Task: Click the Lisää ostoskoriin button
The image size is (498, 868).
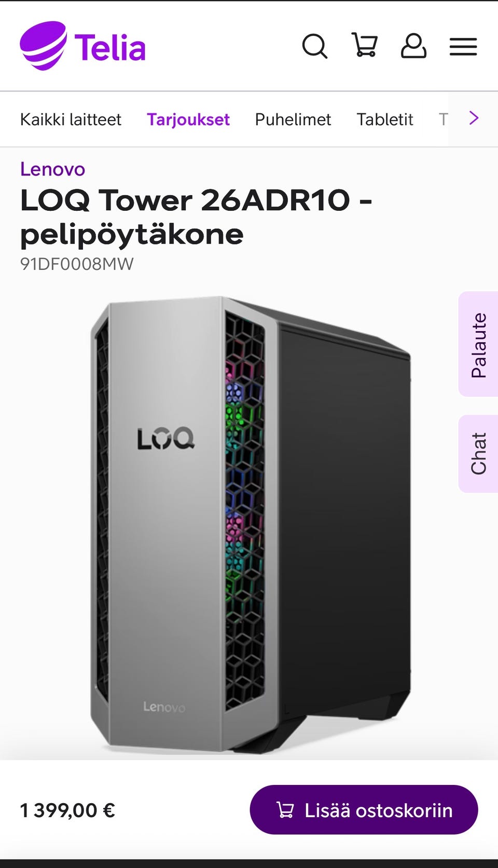Action: pos(364,810)
